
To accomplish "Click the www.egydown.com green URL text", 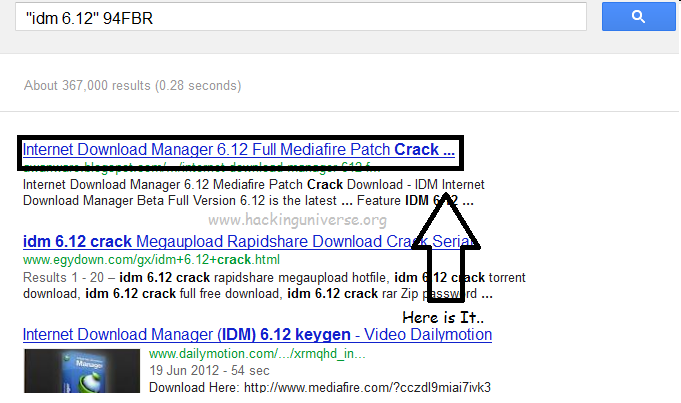I will click(x=151, y=260).
